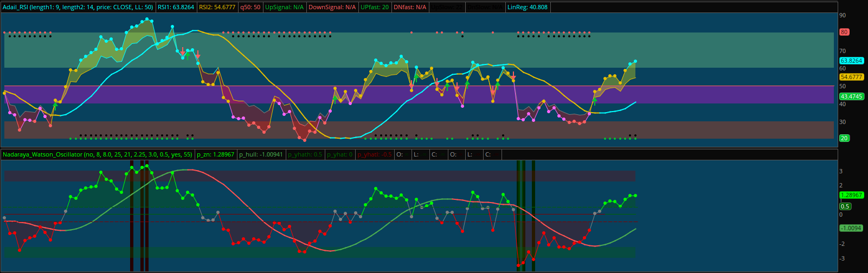Select the dimmed p_yhath: 0.5 label
This screenshot has width=868, height=273.
(305, 154)
